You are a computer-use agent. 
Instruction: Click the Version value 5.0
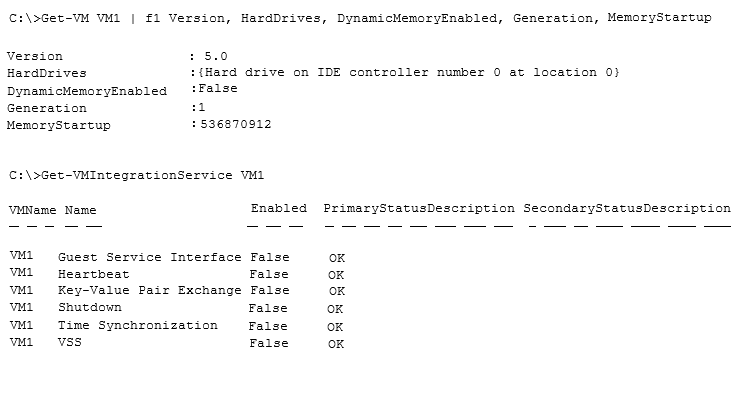(216, 57)
